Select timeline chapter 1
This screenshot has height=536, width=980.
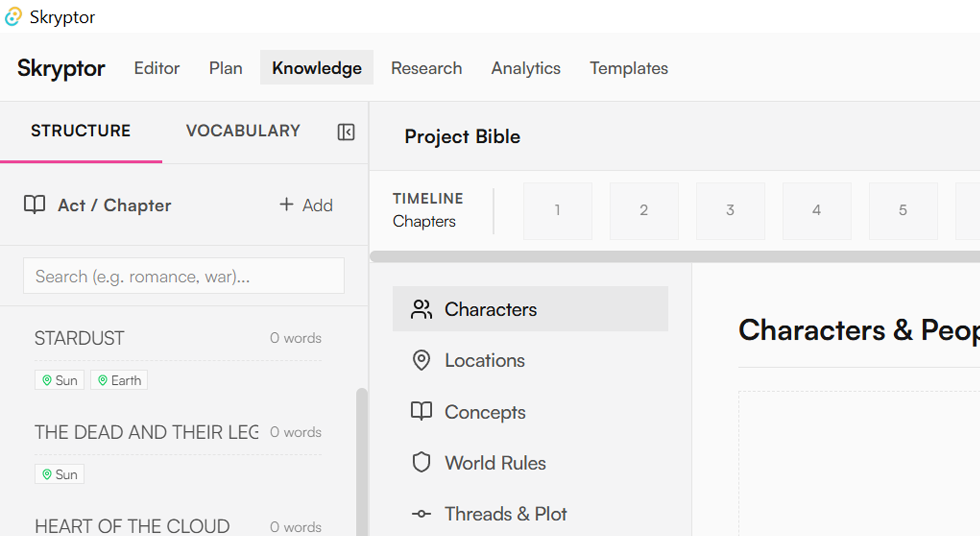(x=557, y=211)
